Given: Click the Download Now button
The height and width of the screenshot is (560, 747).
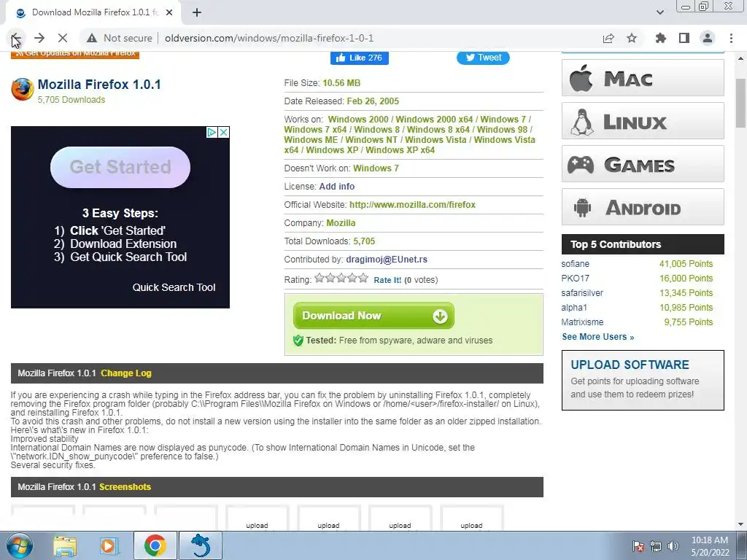Looking at the screenshot, I should tap(373, 316).
